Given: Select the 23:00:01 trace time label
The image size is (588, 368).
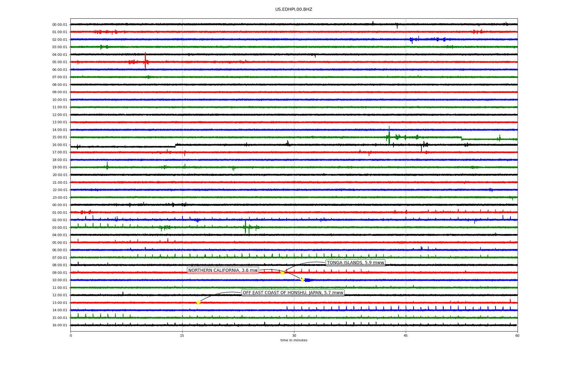Looking at the screenshot, I should [x=60, y=197].
